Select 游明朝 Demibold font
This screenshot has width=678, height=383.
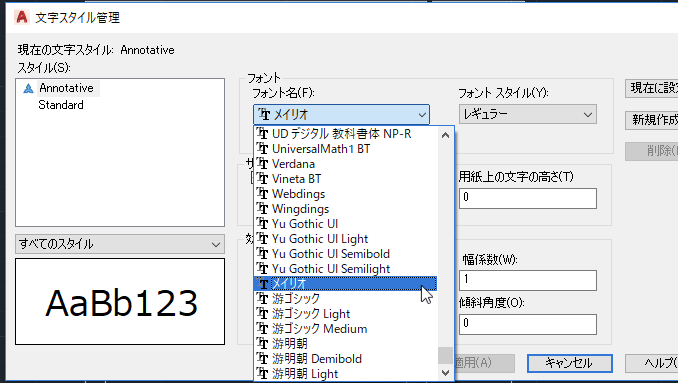coord(345,359)
